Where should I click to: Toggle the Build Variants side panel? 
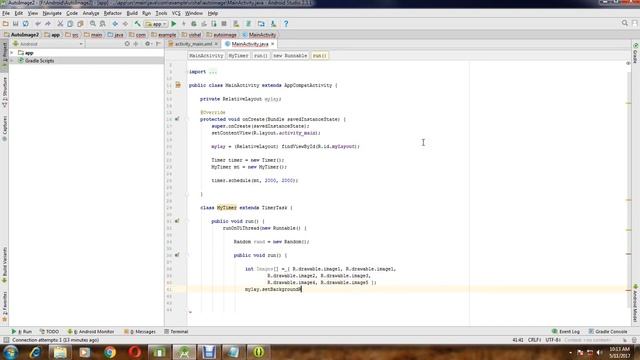(x=4, y=265)
